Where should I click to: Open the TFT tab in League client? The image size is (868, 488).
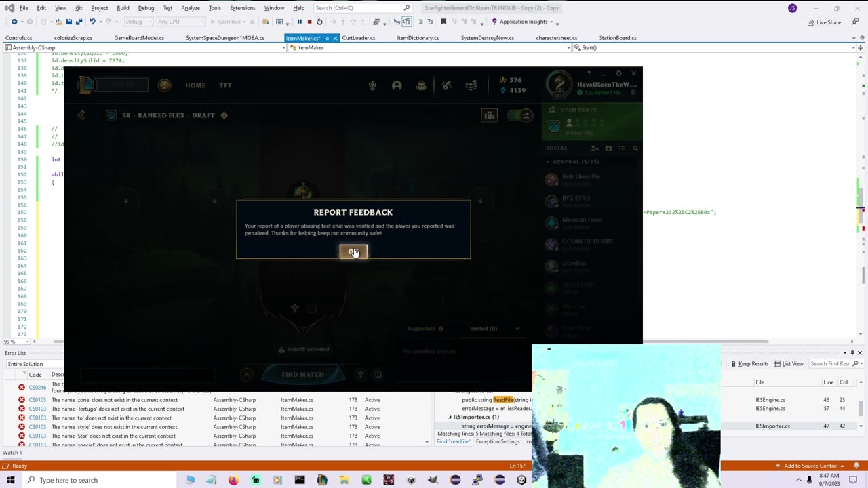(225, 85)
